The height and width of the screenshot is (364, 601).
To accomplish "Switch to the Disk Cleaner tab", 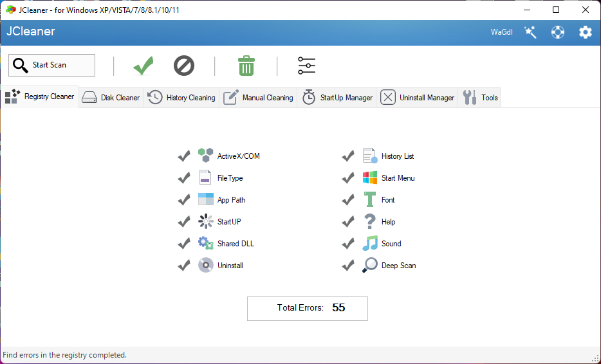I will tap(111, 98).
